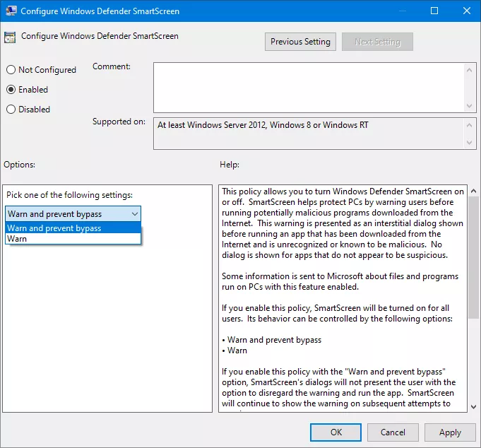Click the '• Warn' help bullet

click(234, 350)
